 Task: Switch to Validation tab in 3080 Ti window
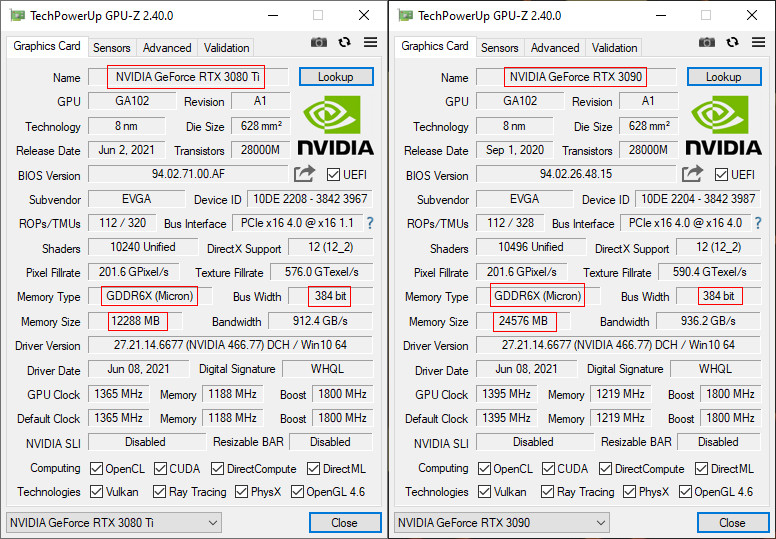(x=226, y=48)
